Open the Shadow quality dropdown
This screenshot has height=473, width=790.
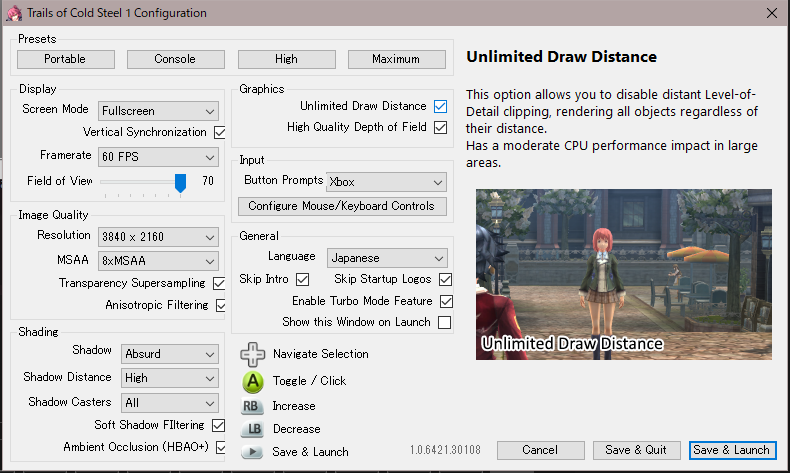pos(170,354)
